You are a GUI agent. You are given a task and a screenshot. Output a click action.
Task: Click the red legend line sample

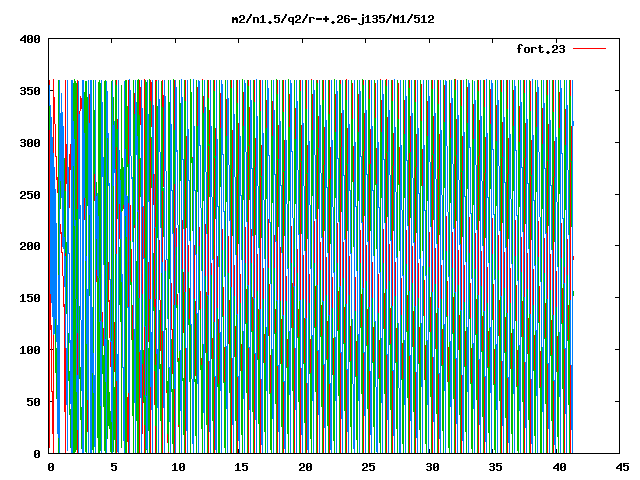590,49
